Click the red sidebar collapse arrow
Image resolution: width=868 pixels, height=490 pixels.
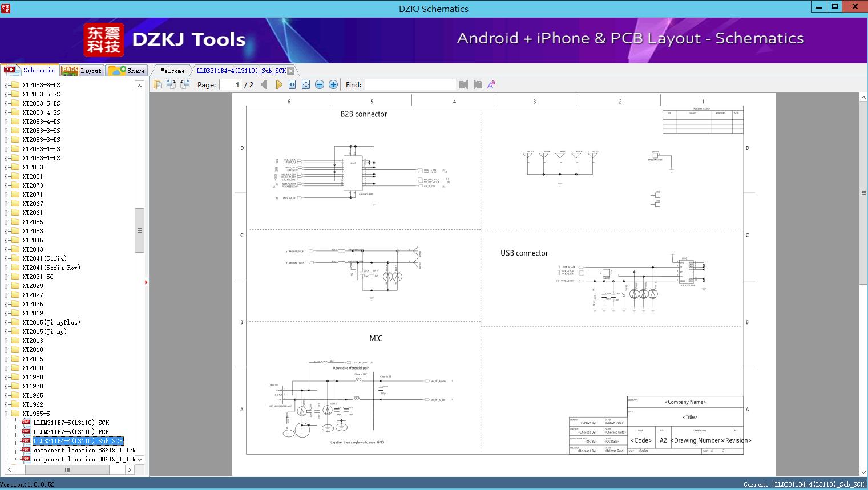pyautogui.click(x=146, y=282)
